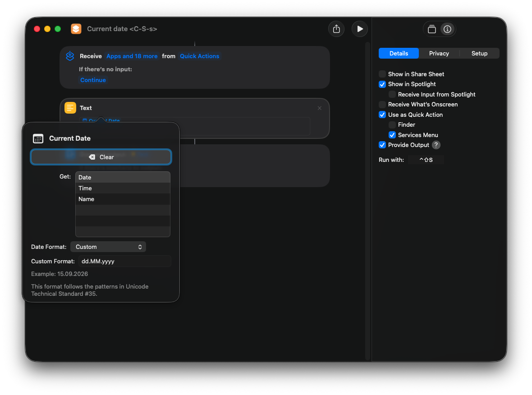Open the share sheet icon in toolbar
Image resolution: width=532 pixels, height=395 pixels.
(336, 28)
